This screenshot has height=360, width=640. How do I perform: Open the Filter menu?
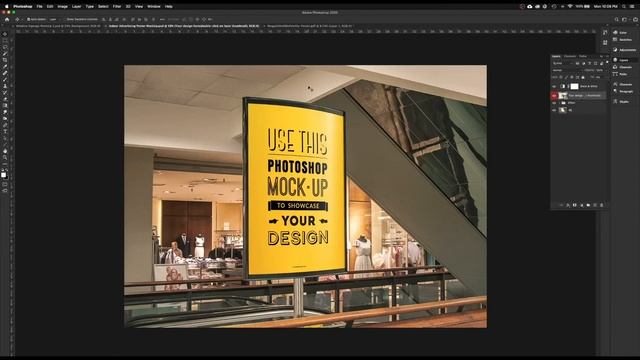[x=117, y=7]
